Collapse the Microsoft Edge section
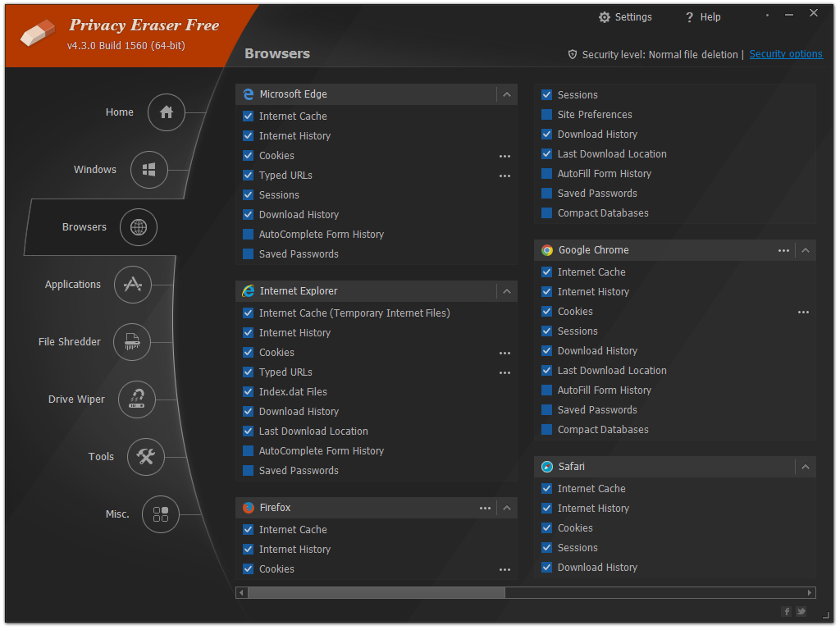Image resolution: width=840 pixels, height=630 pixels. (507, 94)
